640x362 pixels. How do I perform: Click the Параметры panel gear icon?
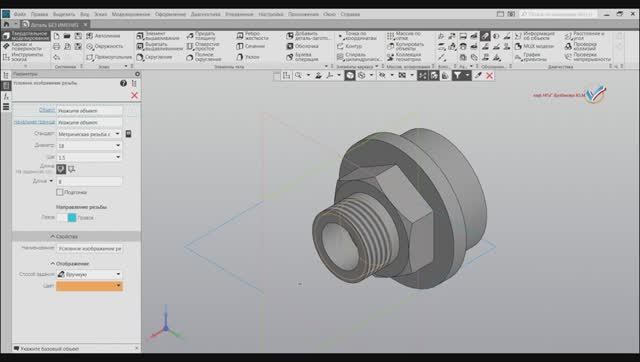pos(137,74)
